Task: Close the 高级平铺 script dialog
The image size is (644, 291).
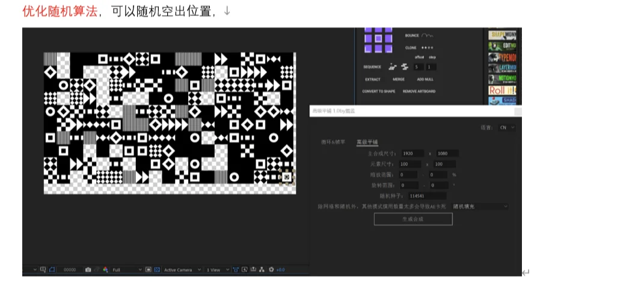Action: pos(518,111)
